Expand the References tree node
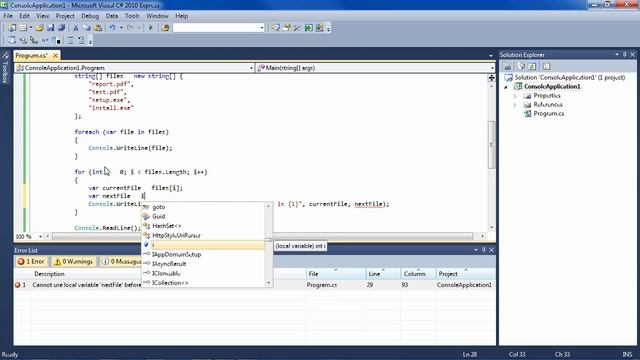Viewport: 640px width, 360px height. (x=515, y=104)
